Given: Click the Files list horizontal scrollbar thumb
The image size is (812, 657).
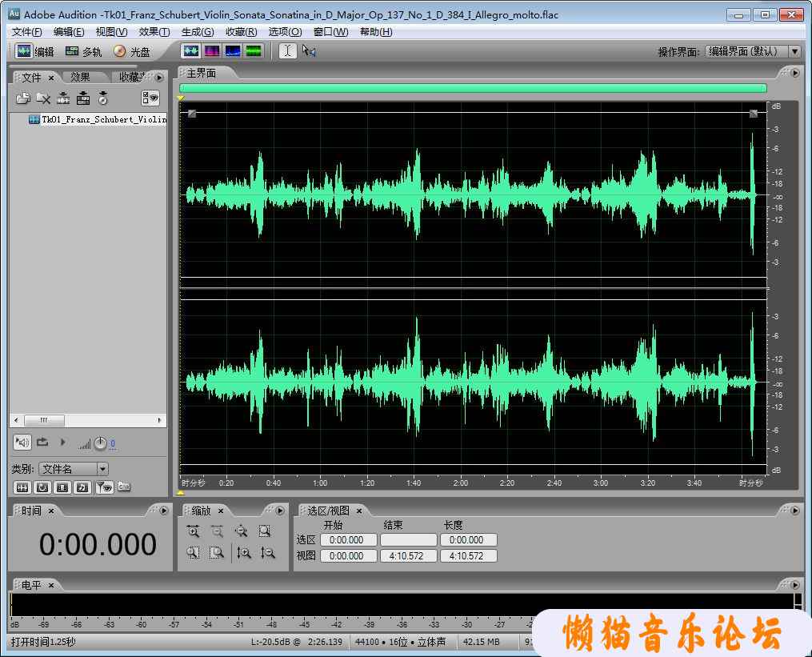Looking at the screenshot, I should [x=45, y=419].
